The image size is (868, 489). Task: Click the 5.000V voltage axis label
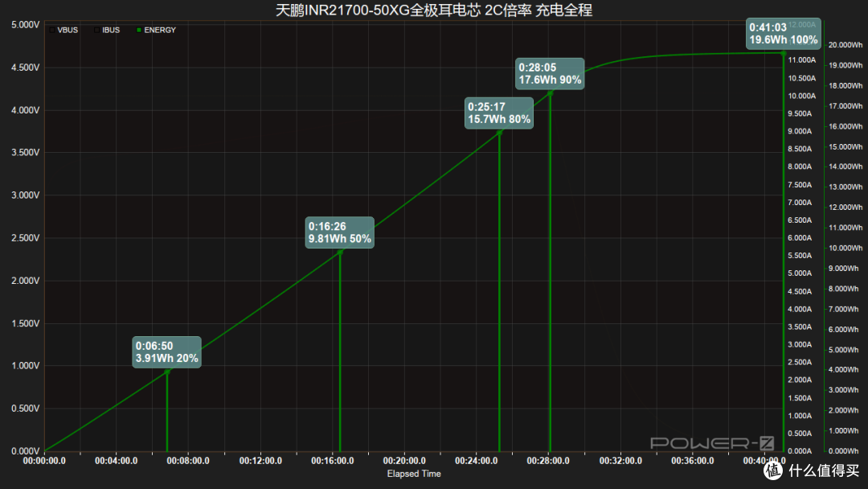26,25
